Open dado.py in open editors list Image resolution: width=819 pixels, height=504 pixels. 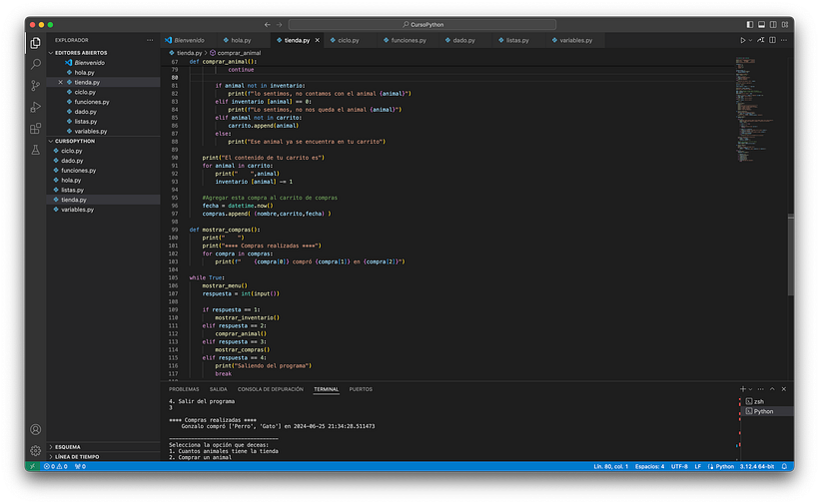[x=104, y=112]
